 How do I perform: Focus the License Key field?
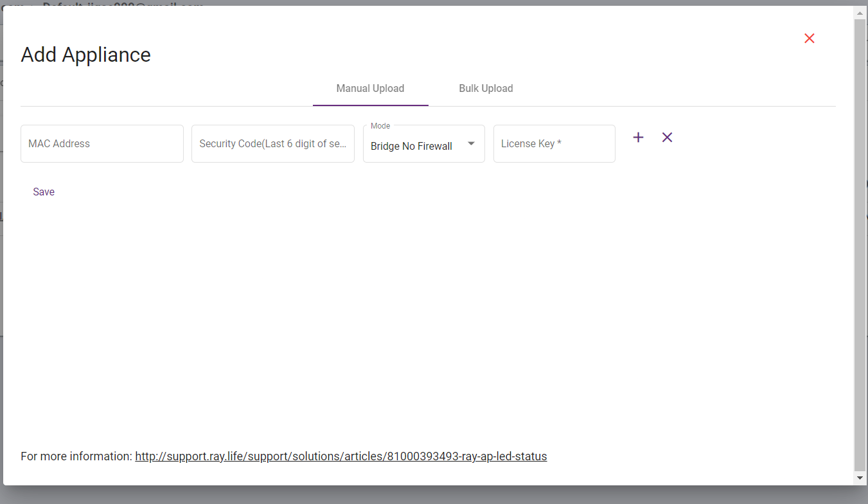click(x=554, y=143)
